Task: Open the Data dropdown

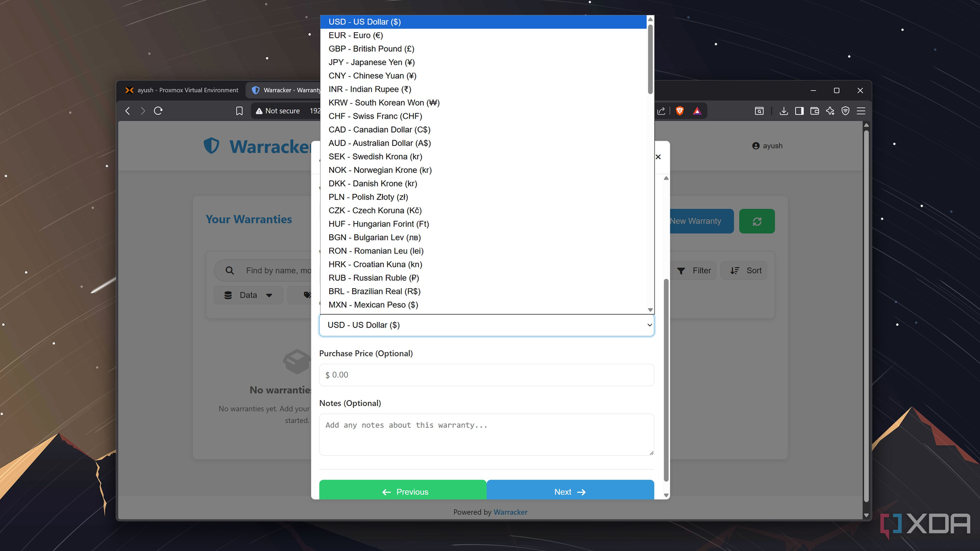Action: pos(248,295)
